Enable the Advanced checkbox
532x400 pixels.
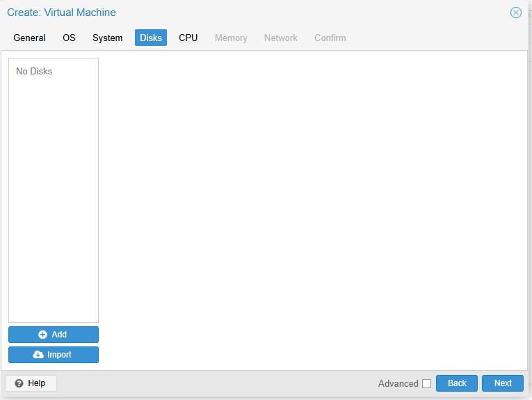click(426, 384)
